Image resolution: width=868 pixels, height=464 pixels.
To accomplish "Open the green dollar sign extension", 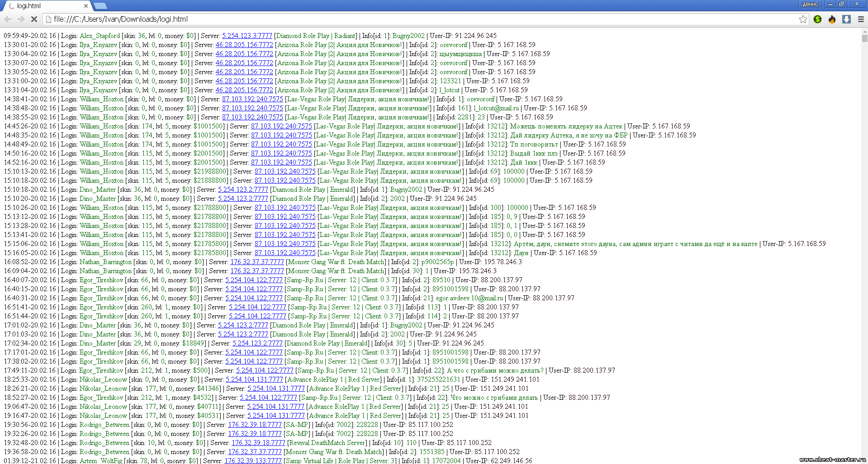I will pyautogui.click(x=817, y=19).
